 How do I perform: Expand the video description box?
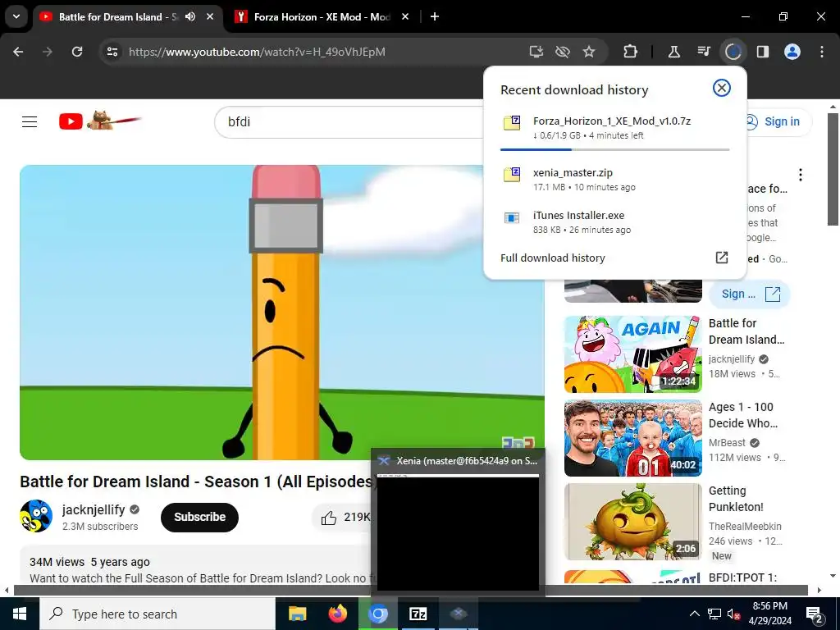click(195, 565)
